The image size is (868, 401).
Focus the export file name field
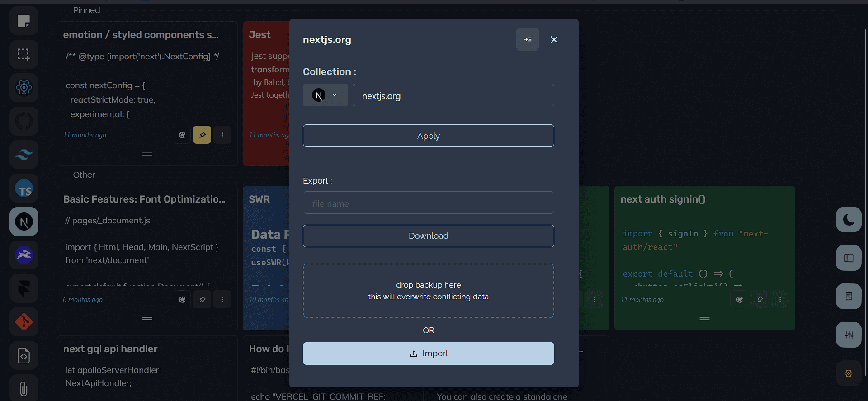coord(429,203)
